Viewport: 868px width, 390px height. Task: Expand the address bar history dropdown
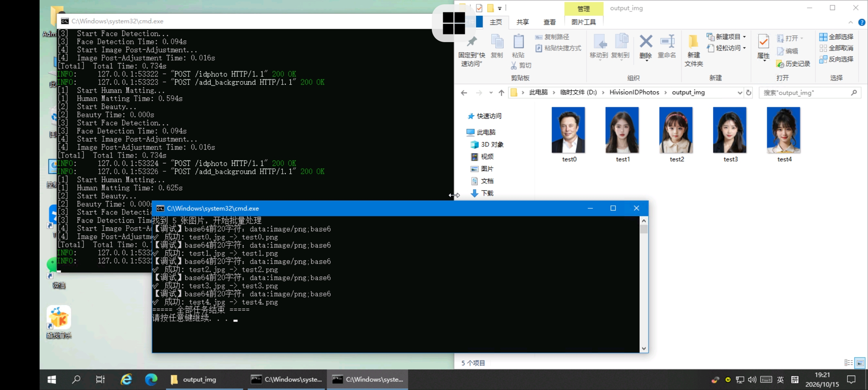[x=740, y=92]
